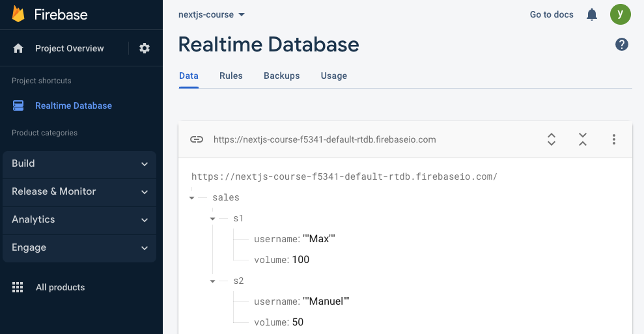Expand the Release & Monitor category

(x=79, y=191)
